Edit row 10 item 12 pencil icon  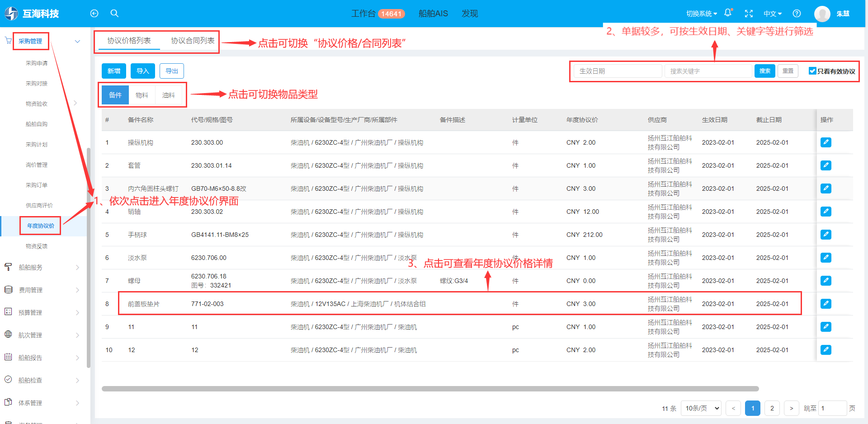click(x=826, y=350)
